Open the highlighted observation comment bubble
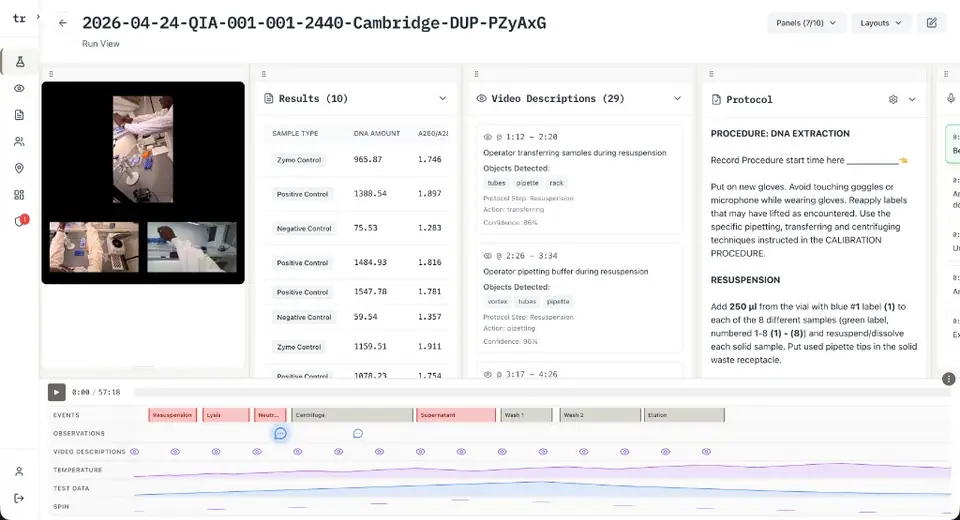This screenshot has height=520, width=960. pyautogui.click(x=280, y=434)
